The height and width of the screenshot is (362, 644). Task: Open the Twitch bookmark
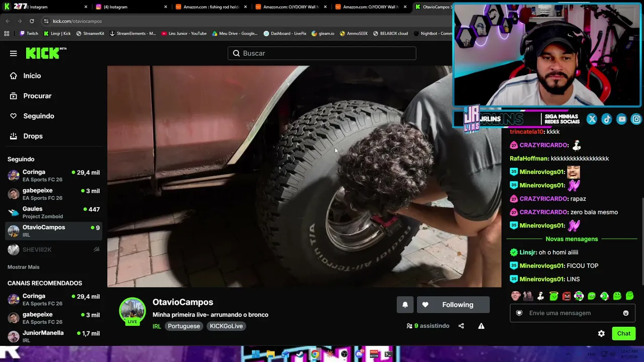[29, 34]
